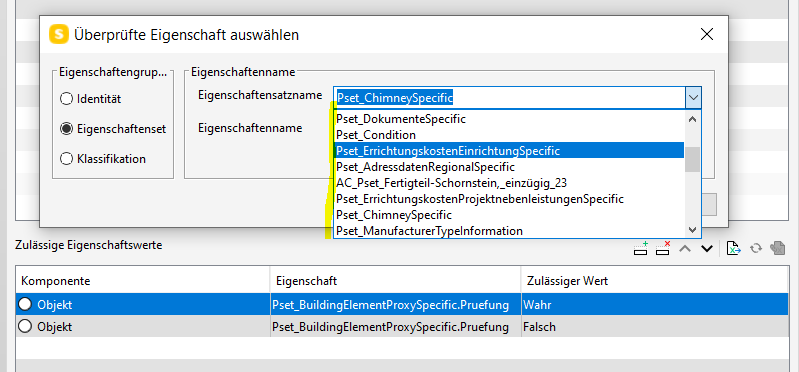Select the Identität radio button
Image resolution: width=799 pixels, height=372 pixels.
66,99
